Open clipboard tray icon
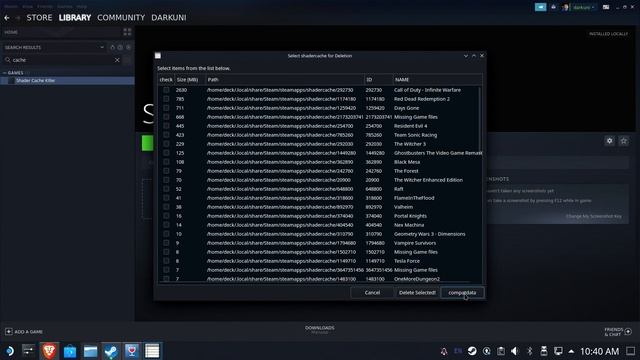The image size is (640, 360). (x=501, y=351)
